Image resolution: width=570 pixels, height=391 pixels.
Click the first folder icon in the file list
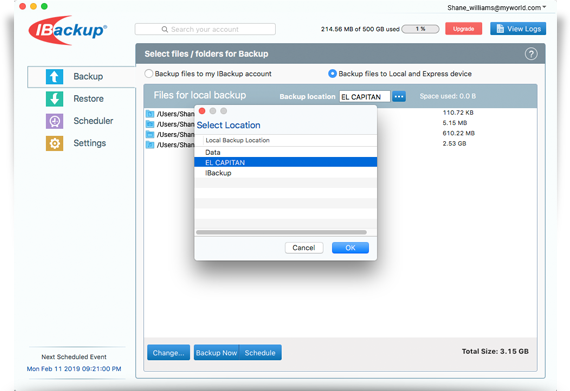[150, 114]
